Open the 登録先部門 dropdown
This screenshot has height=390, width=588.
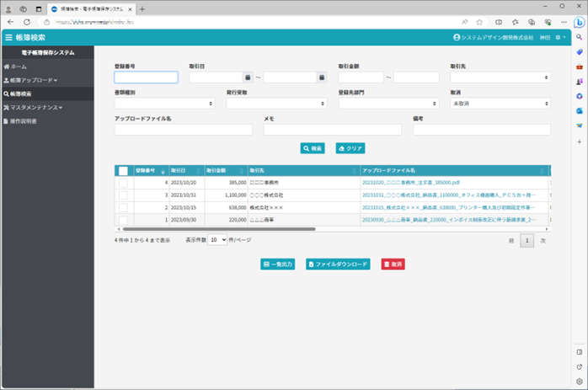tap(388, 104)
